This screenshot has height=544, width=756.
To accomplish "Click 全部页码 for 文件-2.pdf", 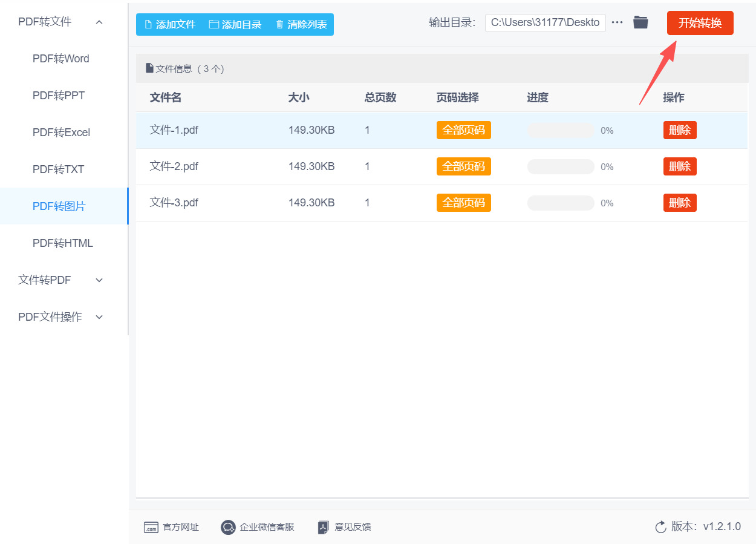I will (x=464, y=166).
